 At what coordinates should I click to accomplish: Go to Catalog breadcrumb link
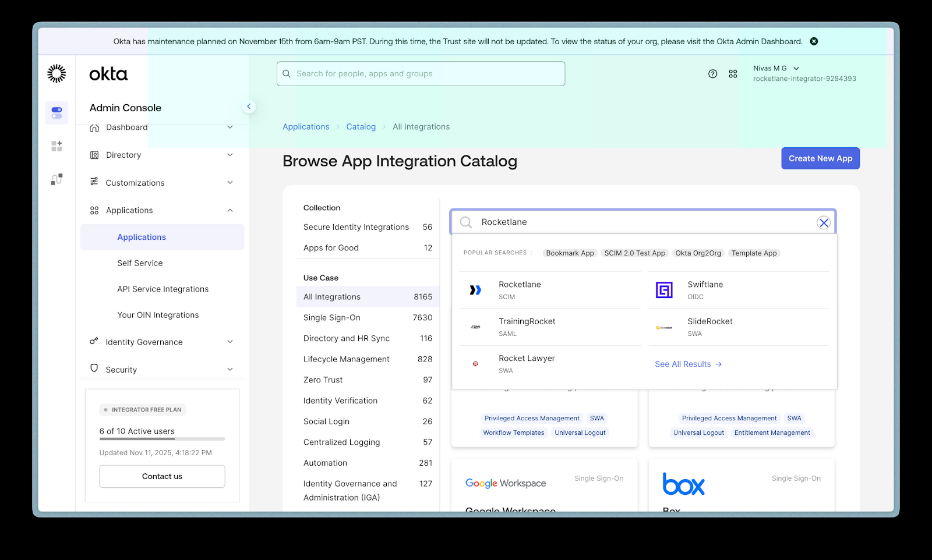tap(361, 127)
